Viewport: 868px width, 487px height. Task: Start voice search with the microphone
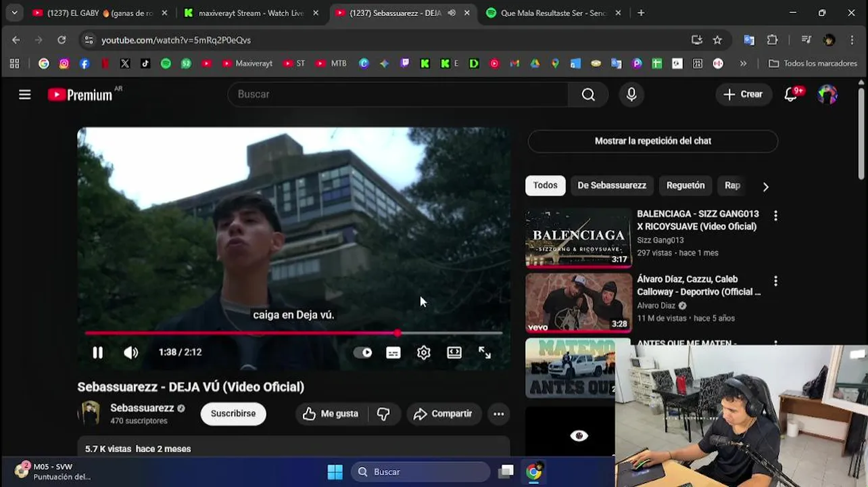[631, 95]
